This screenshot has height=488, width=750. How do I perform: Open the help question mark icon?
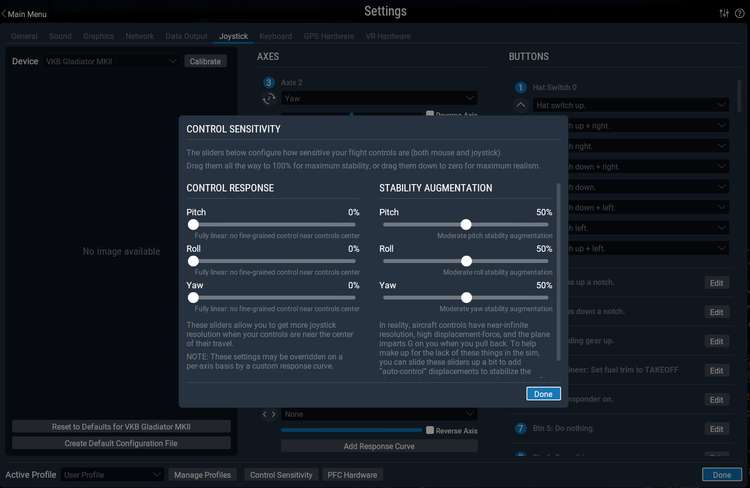point(739,13)
